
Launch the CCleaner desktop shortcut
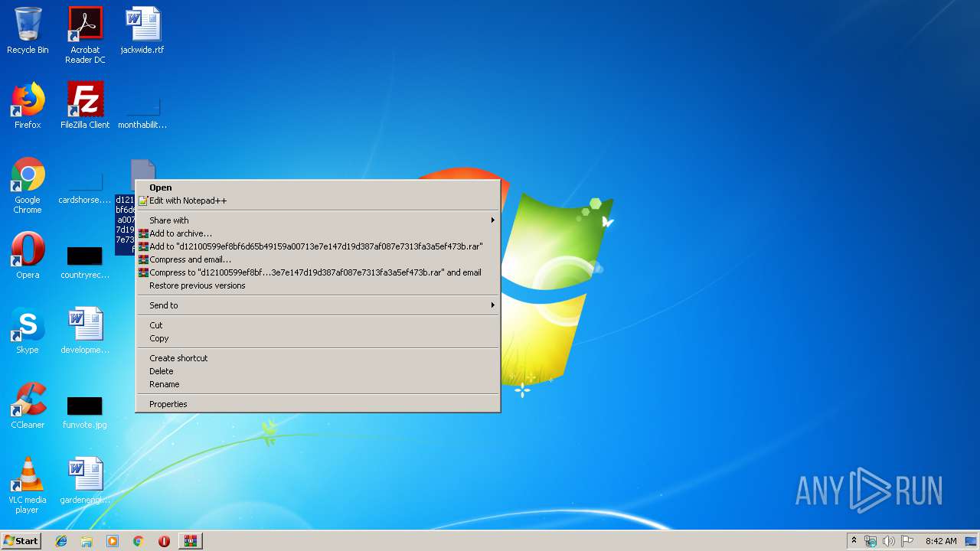click(x=28, y=406)
